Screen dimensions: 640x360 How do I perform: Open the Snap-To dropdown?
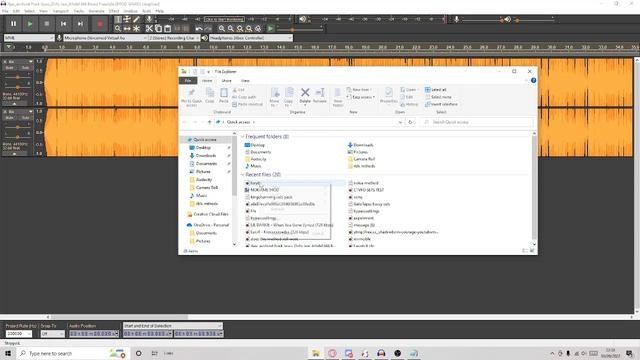52,334
